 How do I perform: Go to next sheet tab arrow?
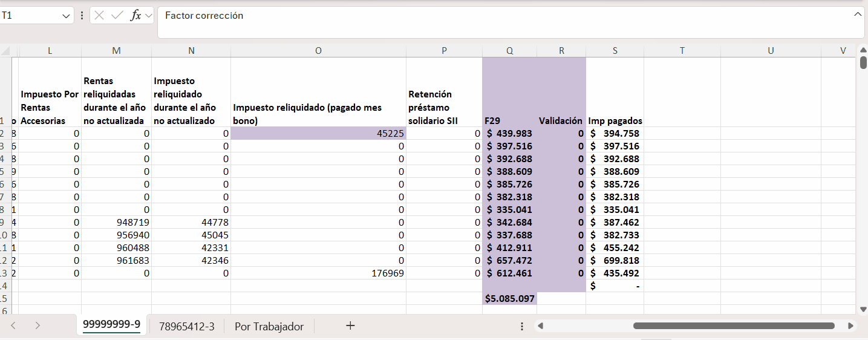[x=38, y=325]
